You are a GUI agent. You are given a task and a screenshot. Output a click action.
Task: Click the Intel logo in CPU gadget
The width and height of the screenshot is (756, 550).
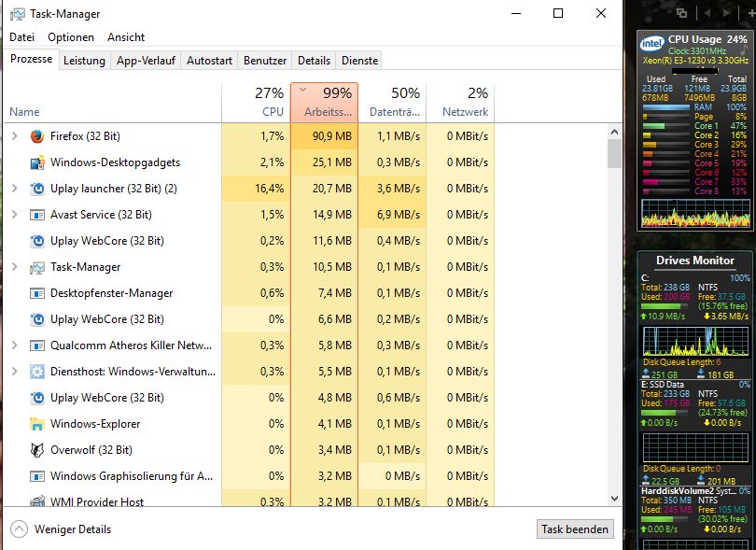point(651,44)
